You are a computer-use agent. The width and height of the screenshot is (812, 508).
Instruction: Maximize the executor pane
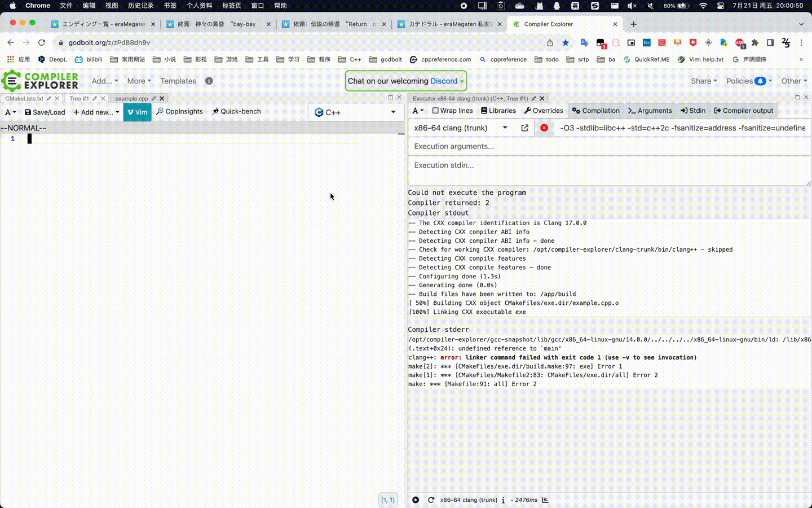(x=797, y=98)
